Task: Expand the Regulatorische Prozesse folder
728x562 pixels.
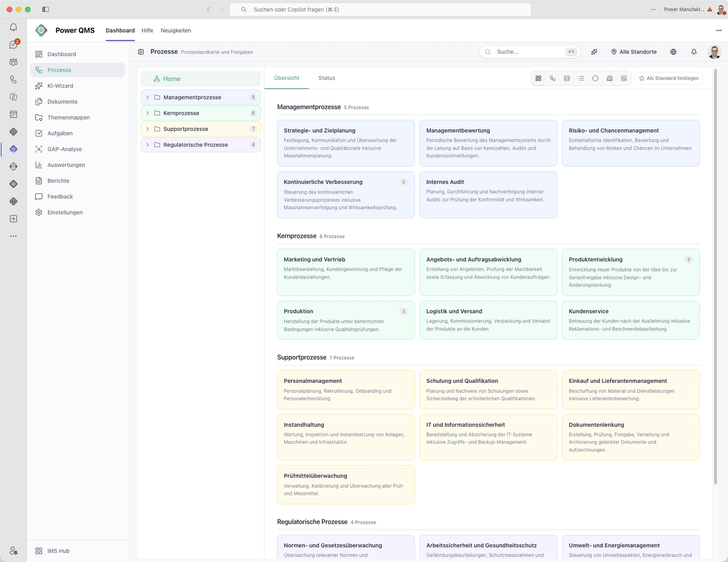Action: (x=147, y=145)
